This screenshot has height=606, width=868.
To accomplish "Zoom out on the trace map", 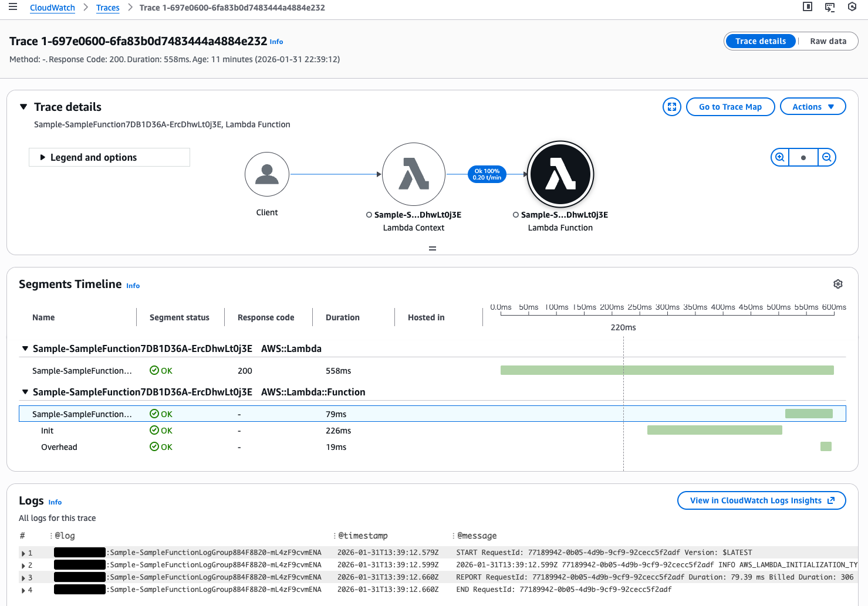I will (x=826, y=157).
